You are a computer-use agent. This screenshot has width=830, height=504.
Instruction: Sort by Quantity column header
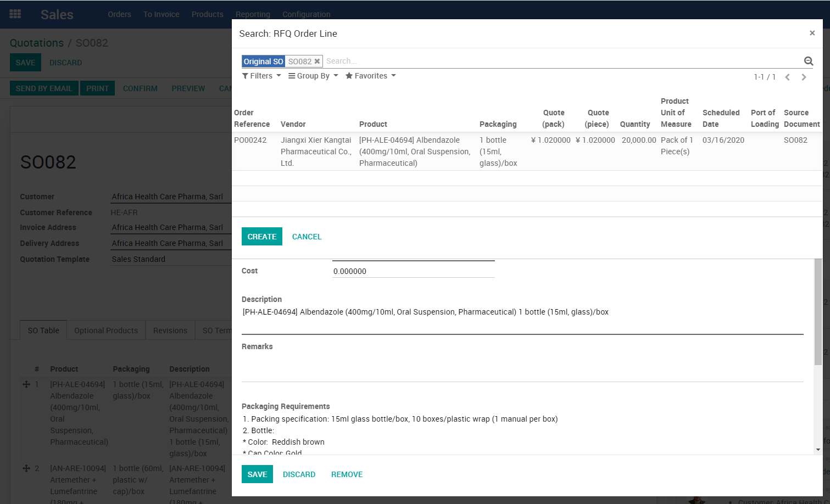click(x=635, y=124)
